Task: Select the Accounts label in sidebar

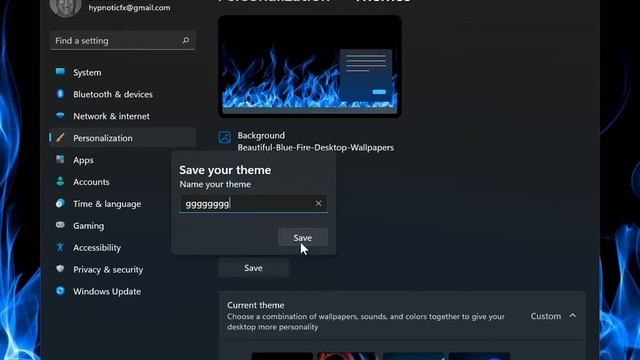Action: tap(91, 182)
